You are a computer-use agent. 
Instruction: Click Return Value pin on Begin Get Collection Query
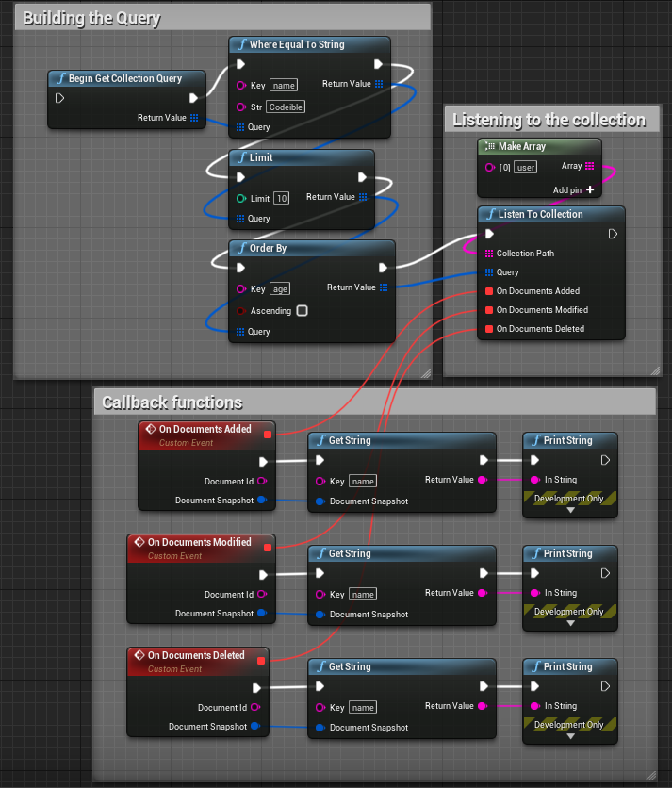[194, 118]
